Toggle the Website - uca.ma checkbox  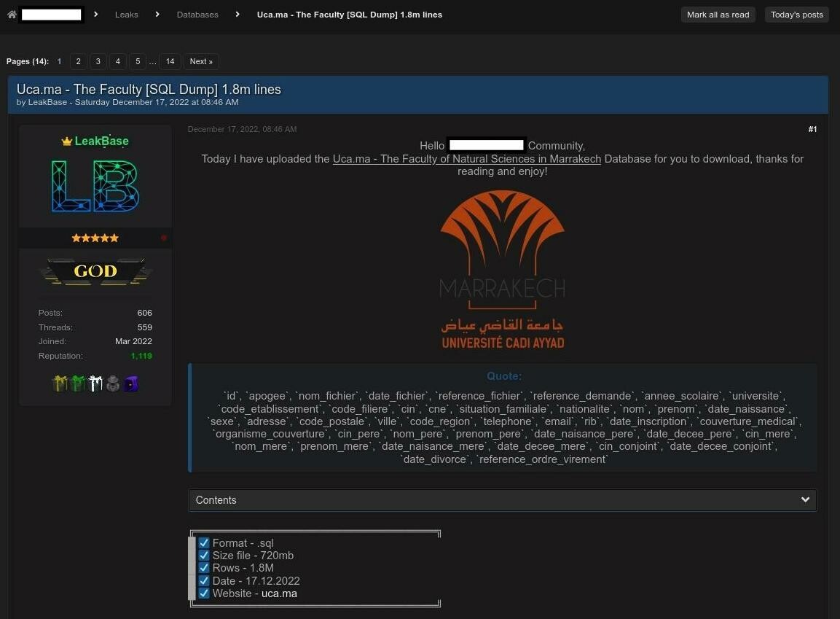(204, 593)
